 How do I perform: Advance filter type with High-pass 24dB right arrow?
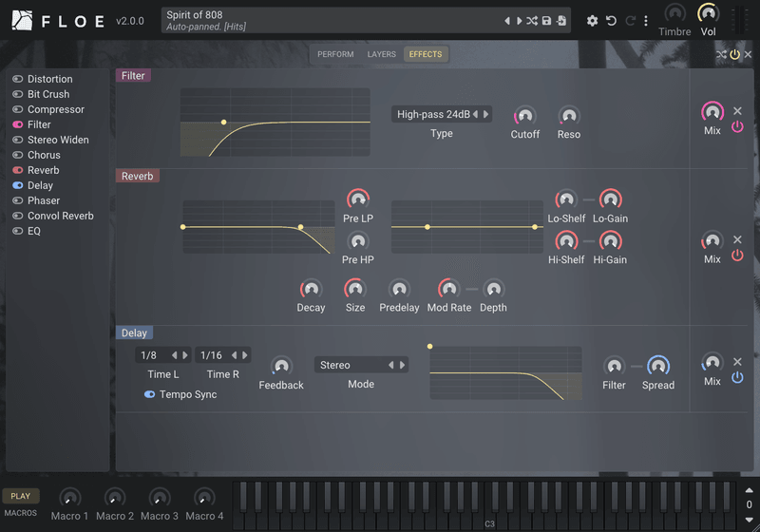[485, 114]
